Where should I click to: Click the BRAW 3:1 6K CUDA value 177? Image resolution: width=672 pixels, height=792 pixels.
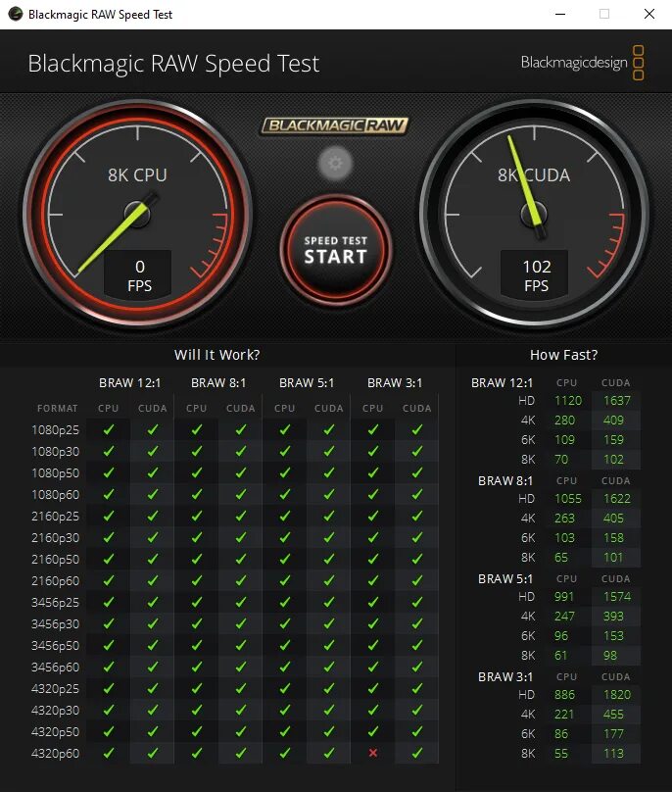pos(613,734)
